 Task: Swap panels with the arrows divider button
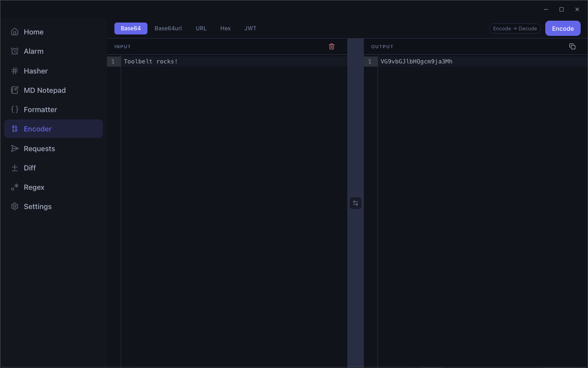[x=356, y=203]
